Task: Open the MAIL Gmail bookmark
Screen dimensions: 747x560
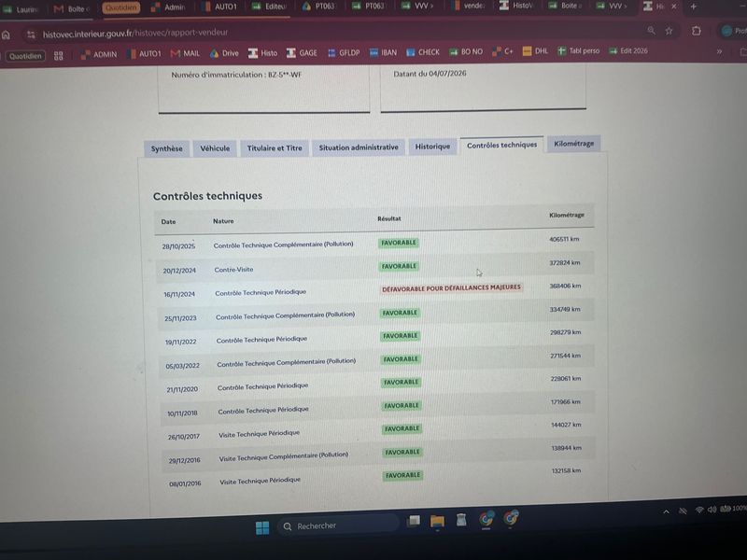Action: tap(185, 54)
